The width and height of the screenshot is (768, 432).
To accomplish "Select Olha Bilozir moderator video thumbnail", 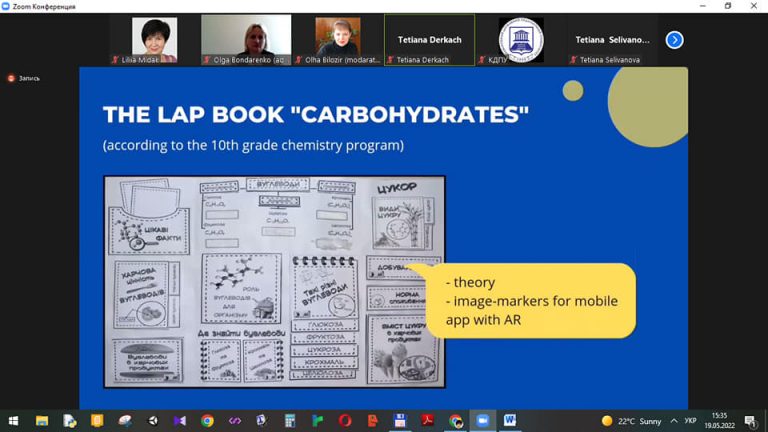I will point(337,40).
